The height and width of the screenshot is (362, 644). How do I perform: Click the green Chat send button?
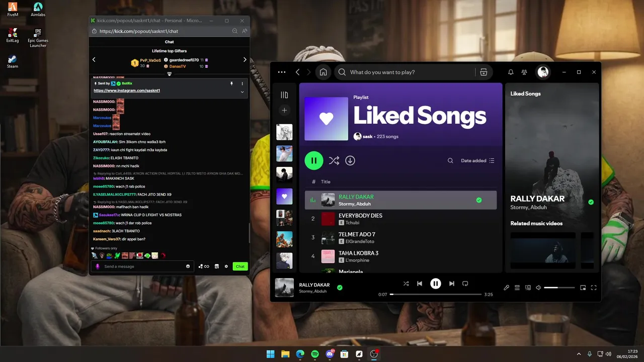240,266
